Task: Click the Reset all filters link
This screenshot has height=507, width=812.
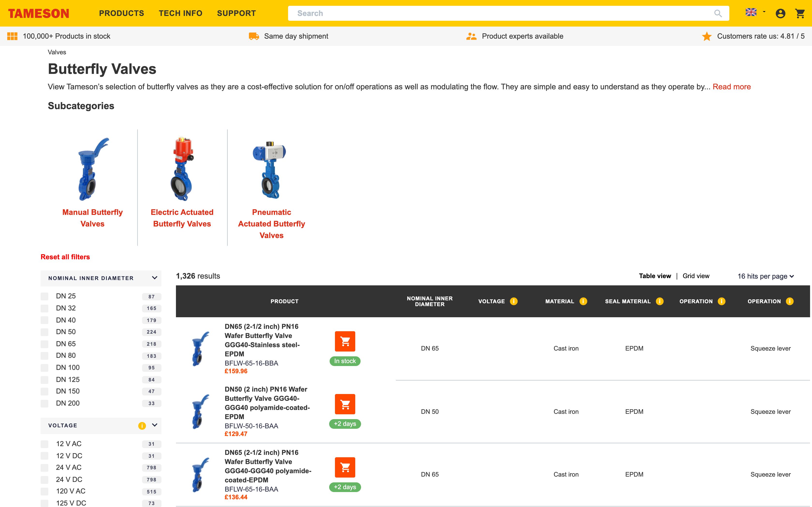Action: click(65, 256)
